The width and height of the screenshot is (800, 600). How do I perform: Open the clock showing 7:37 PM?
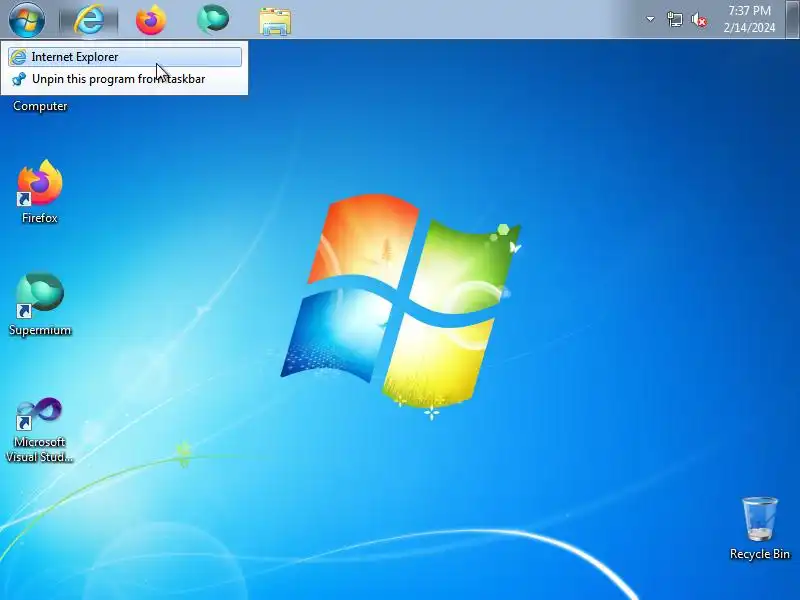(x=749, y=19)
